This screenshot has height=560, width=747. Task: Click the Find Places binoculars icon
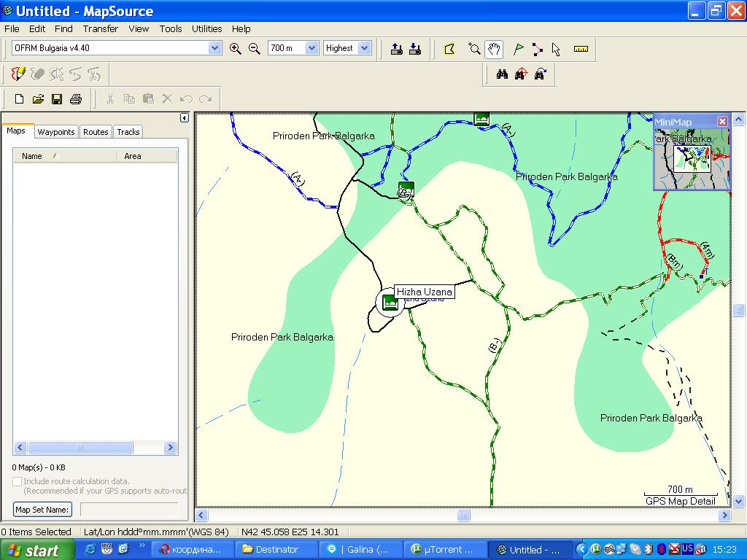pyautogui.click(x=502, y=74)
